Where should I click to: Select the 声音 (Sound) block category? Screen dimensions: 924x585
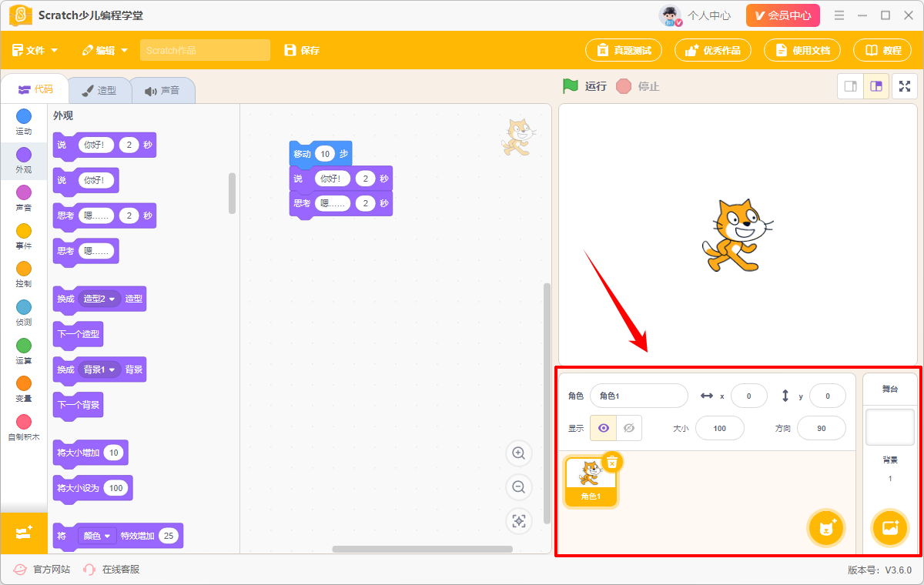coord(24,198)
